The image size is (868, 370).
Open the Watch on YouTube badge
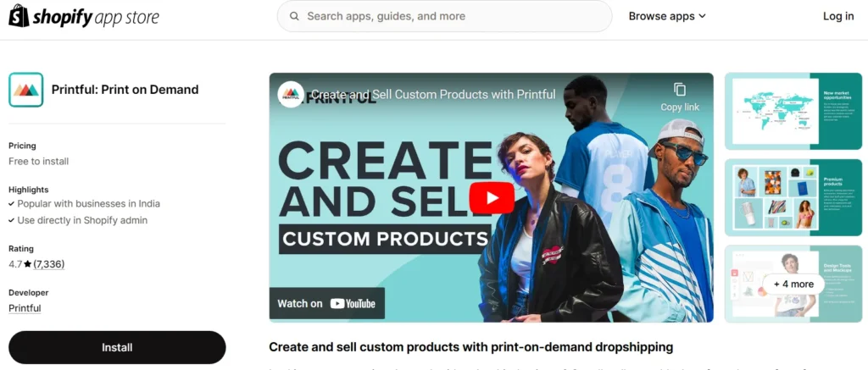coord(326,303)
